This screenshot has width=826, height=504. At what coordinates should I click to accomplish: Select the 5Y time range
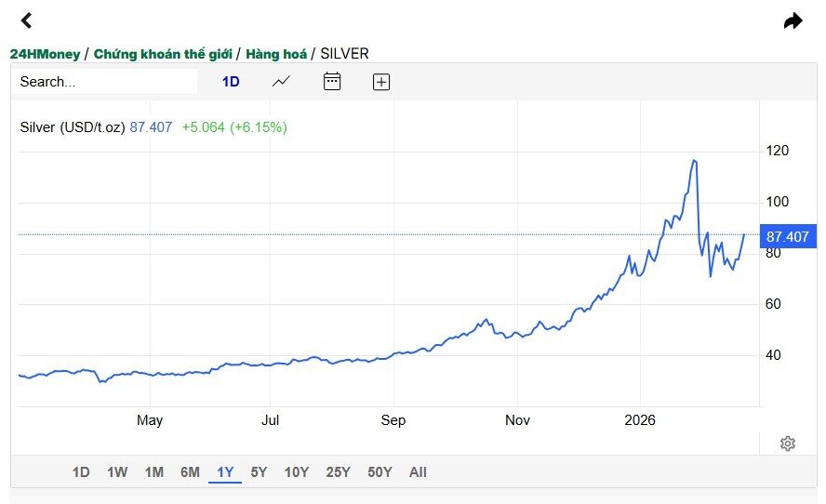coord(259,471)
